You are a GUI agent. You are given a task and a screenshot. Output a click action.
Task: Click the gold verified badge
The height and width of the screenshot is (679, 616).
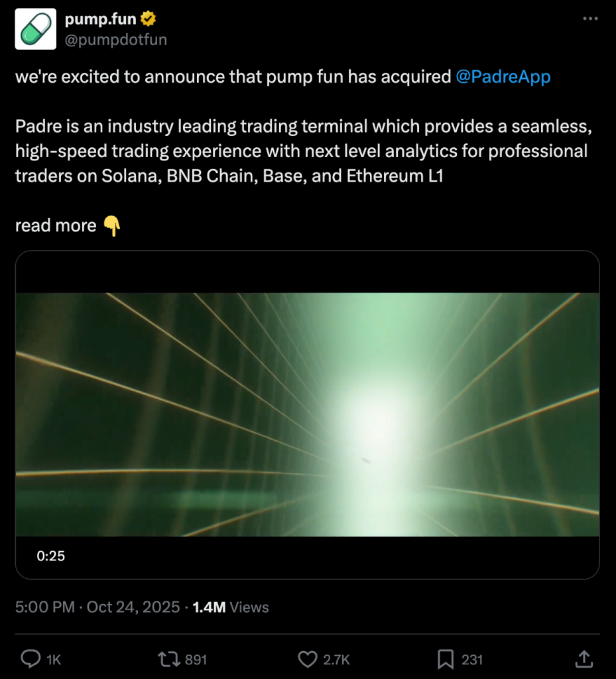coord(148,19)
